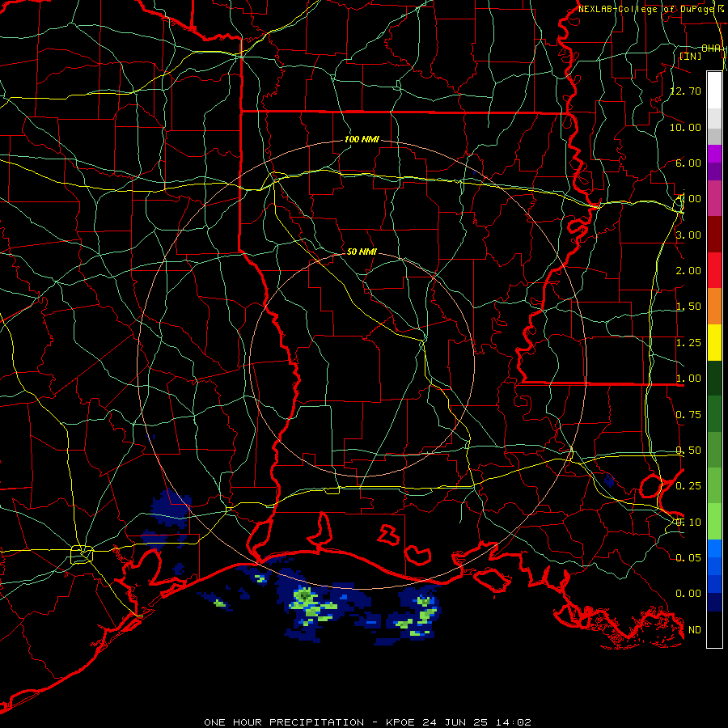
Task: Select the dark maroon legend swatch near 3.00
Action: tap(714, 235)
